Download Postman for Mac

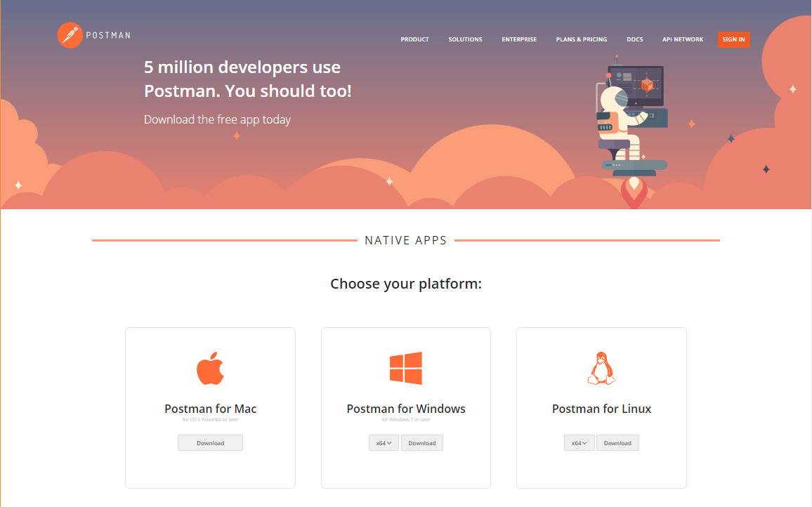pos(210,443)
